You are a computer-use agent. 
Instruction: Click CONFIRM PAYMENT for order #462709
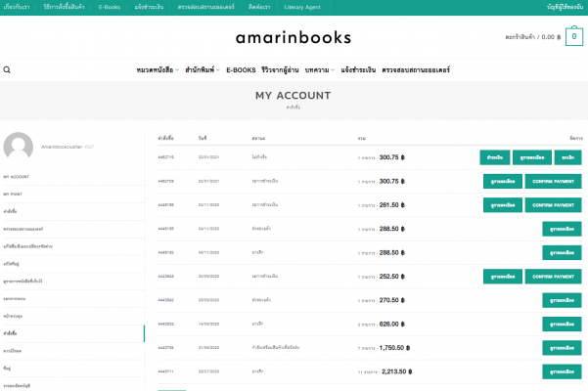[554, 181]
